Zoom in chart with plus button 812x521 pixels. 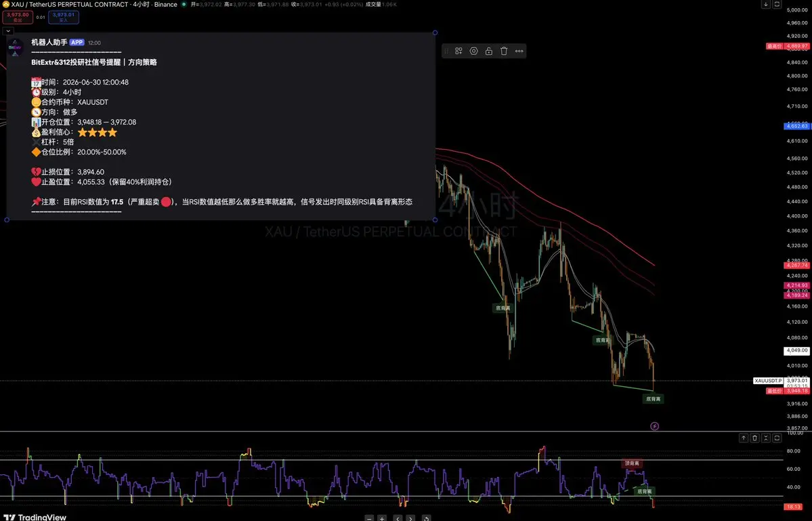pos(382,518)
